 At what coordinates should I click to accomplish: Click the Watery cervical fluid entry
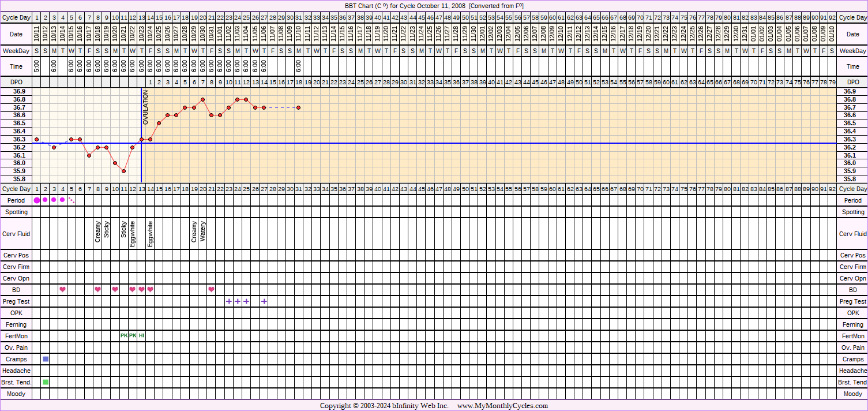tap(202, 231)
